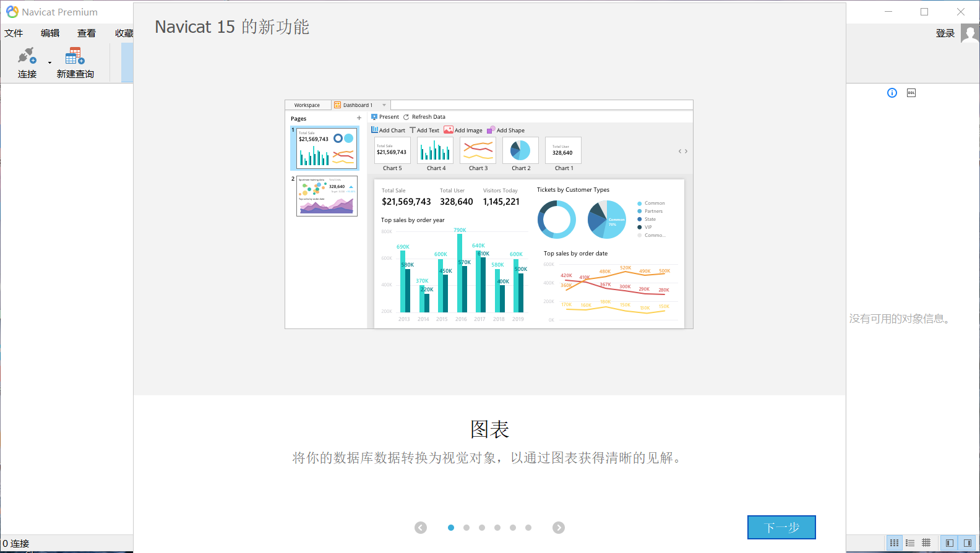Toggle the right information pane
The height and width of the screenshot is (553, 980).
pos(968,543)
